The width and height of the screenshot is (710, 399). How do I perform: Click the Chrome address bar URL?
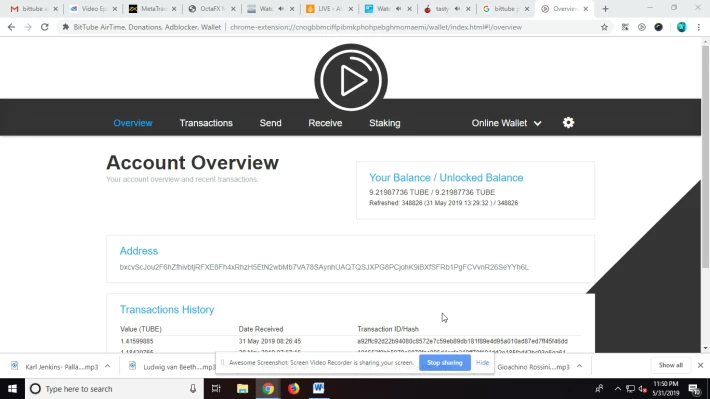click(x=376, y=27)
